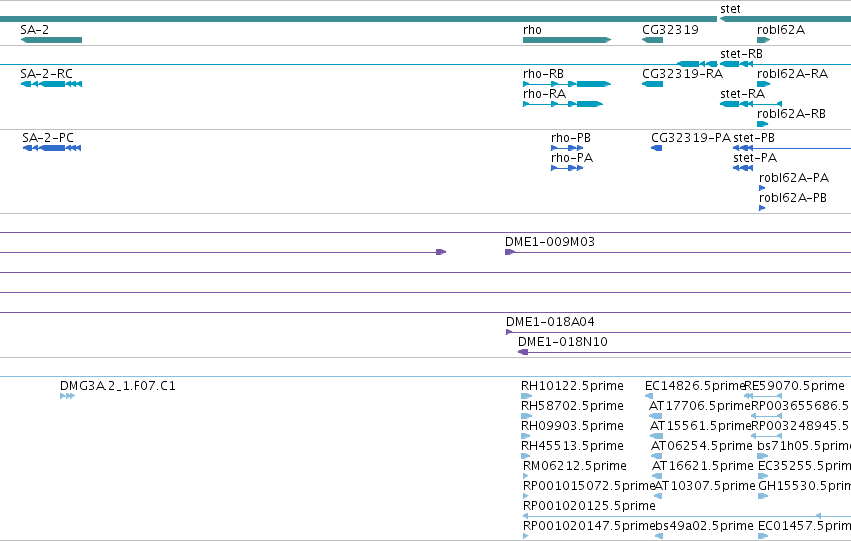Select the EC14826.5prime EST arrow

pos(649,396)
